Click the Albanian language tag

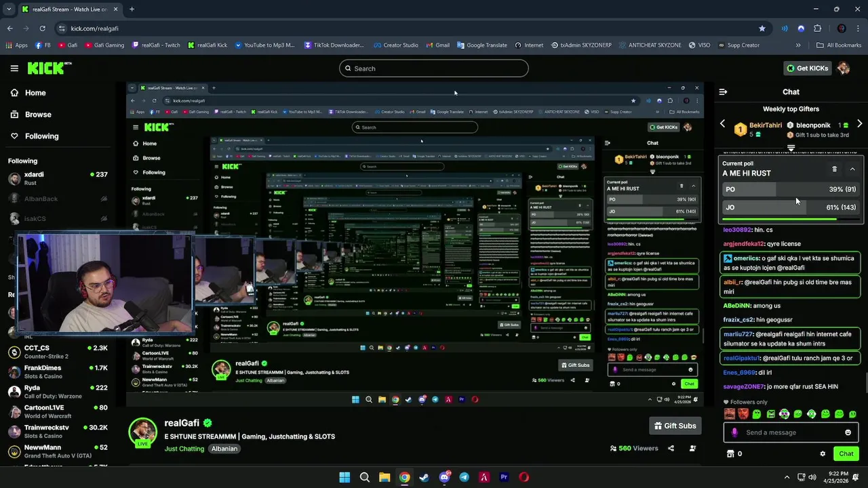tap(224, 449)
